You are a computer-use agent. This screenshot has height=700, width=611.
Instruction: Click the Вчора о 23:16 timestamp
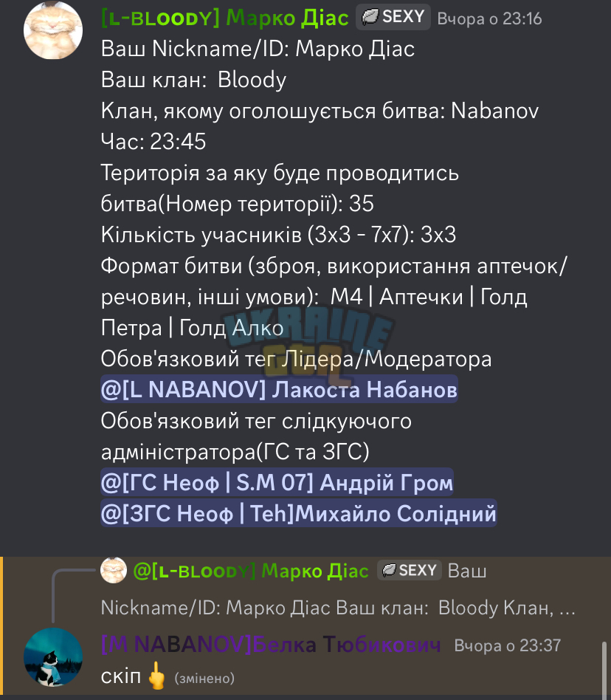[489, 18]
